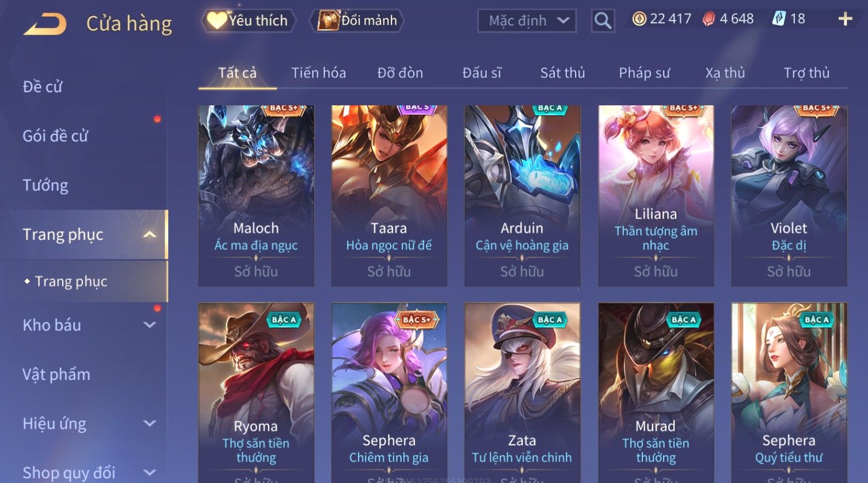The width and height of the screenshot is (868, 483).
Task: Tap the plus icon to add currency
Action: click(x=845, y=19)
